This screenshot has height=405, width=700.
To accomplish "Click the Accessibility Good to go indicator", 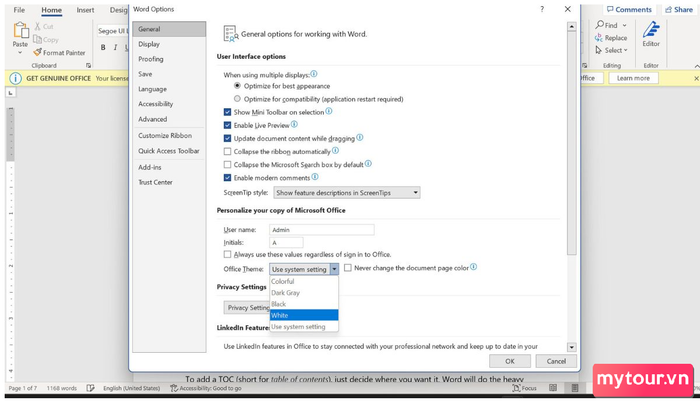I will pos(205,388).
